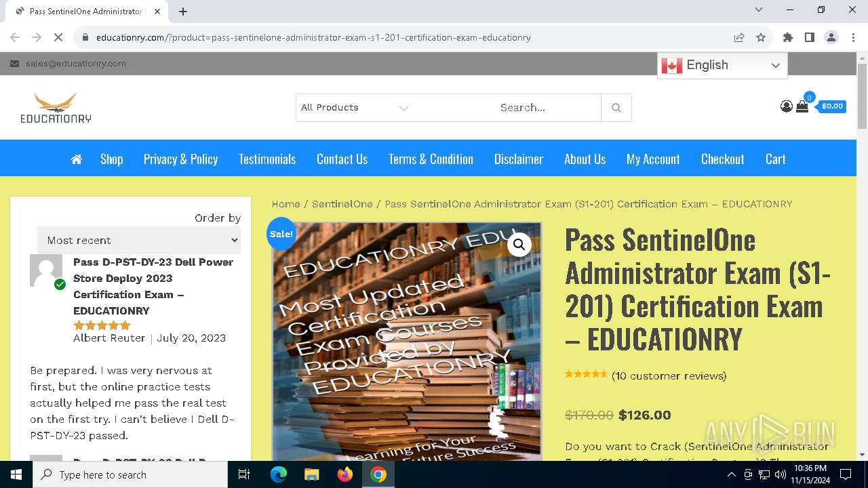Open the All Products category dropdown
Image resolution: width=868 pixels, height=488 pixels.
tap(355, 108)
